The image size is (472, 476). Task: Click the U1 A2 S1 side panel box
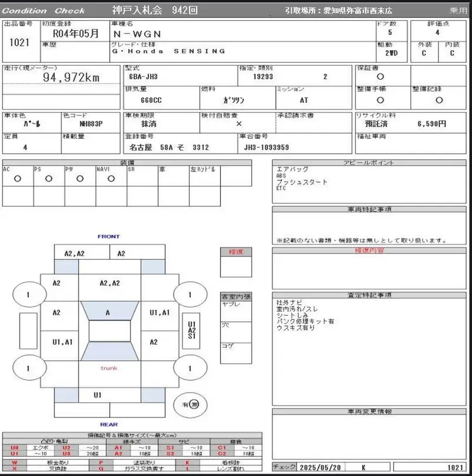click(x=191, y=330)
